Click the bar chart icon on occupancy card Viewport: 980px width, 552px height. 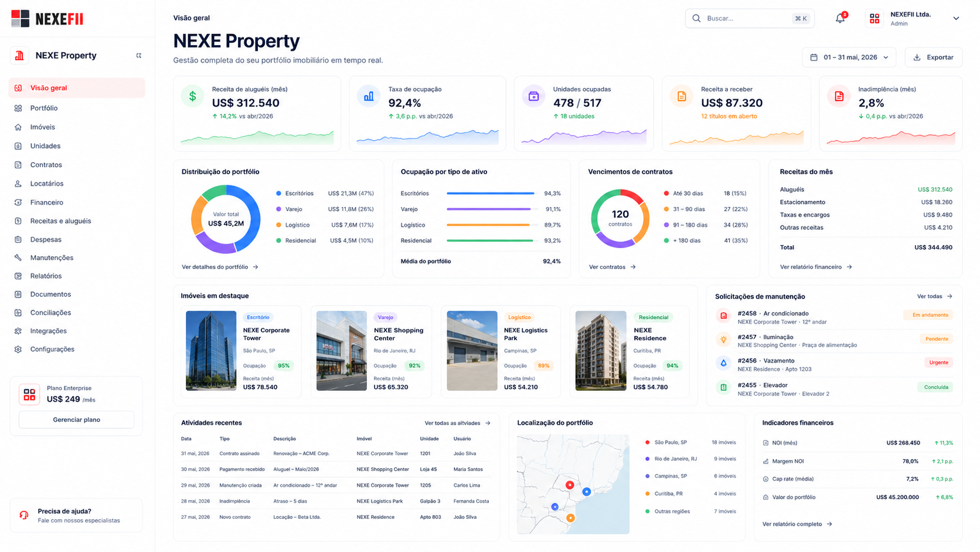[369, 96]
